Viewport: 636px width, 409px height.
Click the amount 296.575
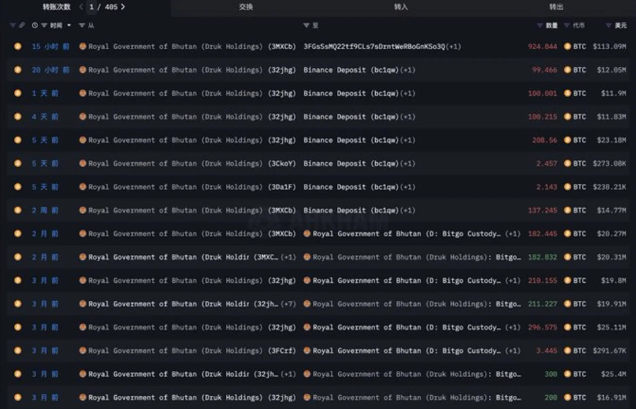pyautogui.click(x=542, y=327)
